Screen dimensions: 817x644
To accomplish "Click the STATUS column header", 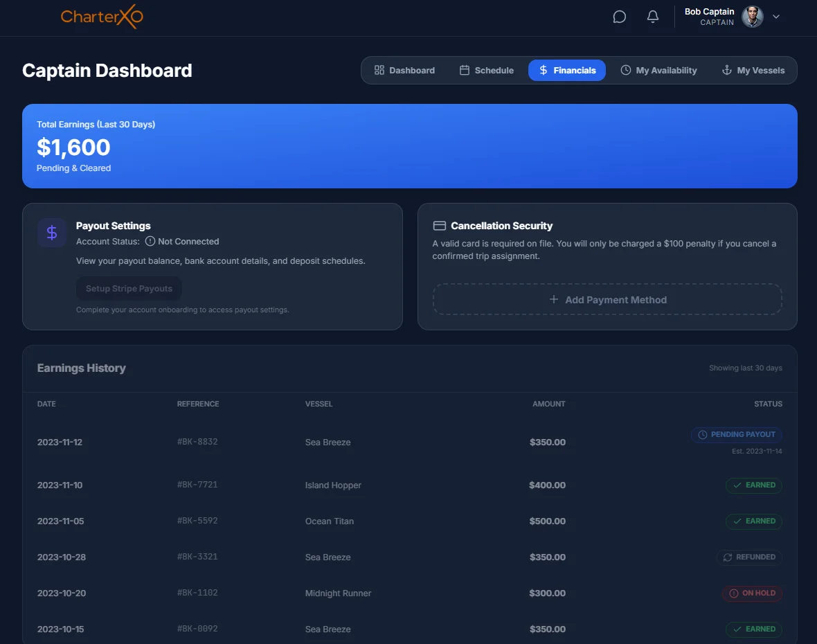I will (768, 404).
